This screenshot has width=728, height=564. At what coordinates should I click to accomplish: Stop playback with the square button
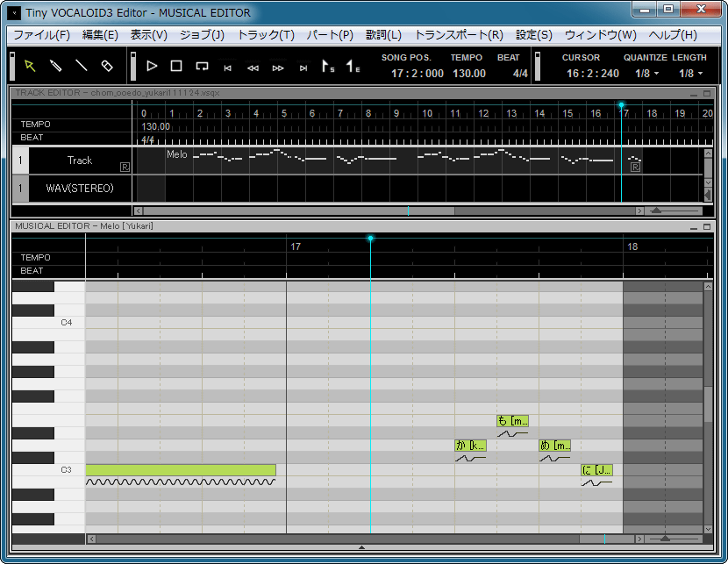(x=176, y=66)
